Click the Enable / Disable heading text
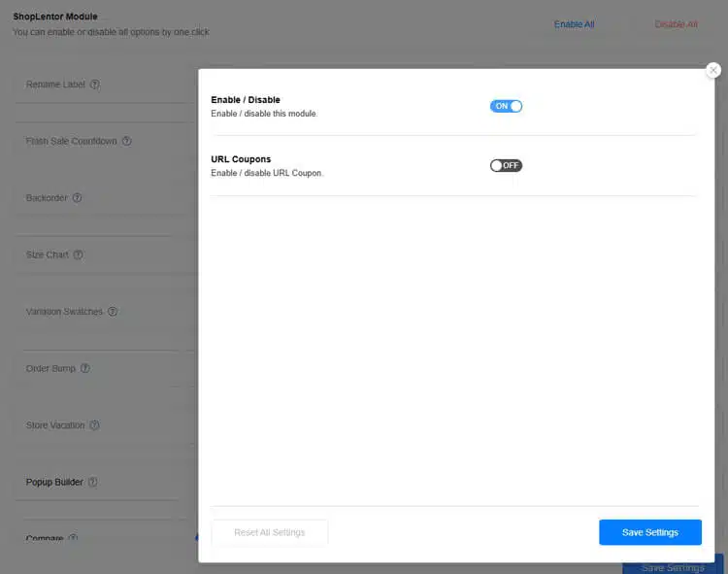The image size is (728, 574). [246, 100]
